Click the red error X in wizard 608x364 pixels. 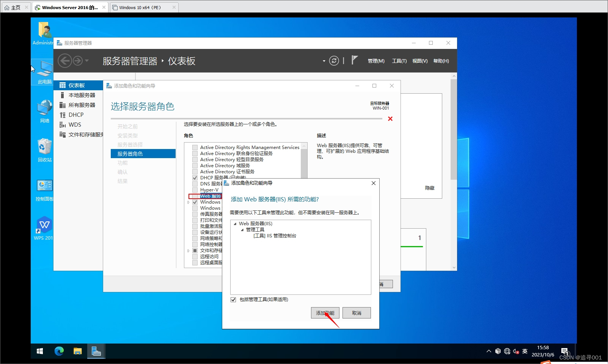pyautogui.click(x=390, y=119)
